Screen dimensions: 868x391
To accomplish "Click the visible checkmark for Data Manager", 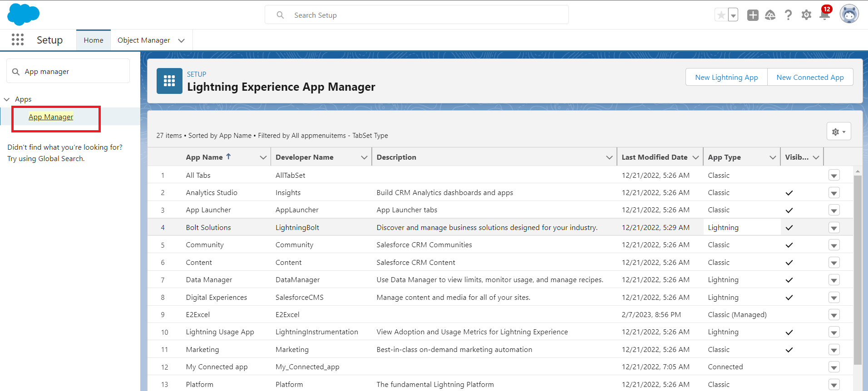I will [789, 280].
